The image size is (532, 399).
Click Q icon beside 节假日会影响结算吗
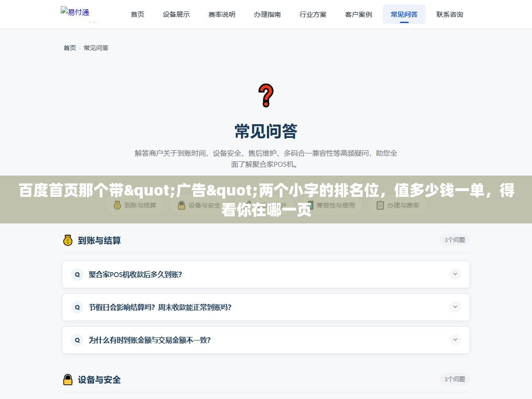[77, 307]
